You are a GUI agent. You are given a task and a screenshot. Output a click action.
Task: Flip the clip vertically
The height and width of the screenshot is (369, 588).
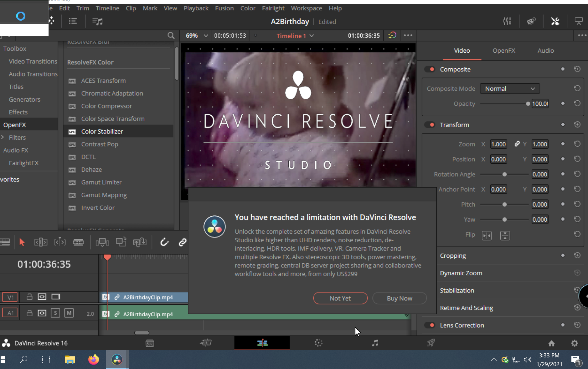505,235
